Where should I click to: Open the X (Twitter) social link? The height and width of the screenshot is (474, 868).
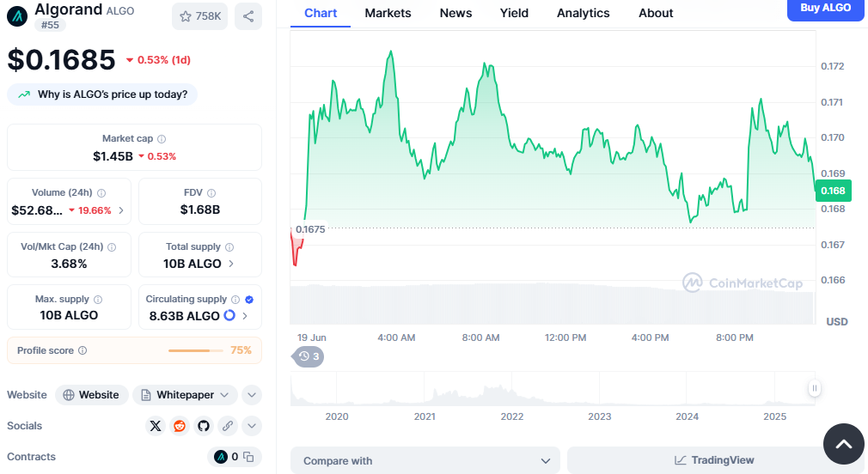[x=156, y=426]
